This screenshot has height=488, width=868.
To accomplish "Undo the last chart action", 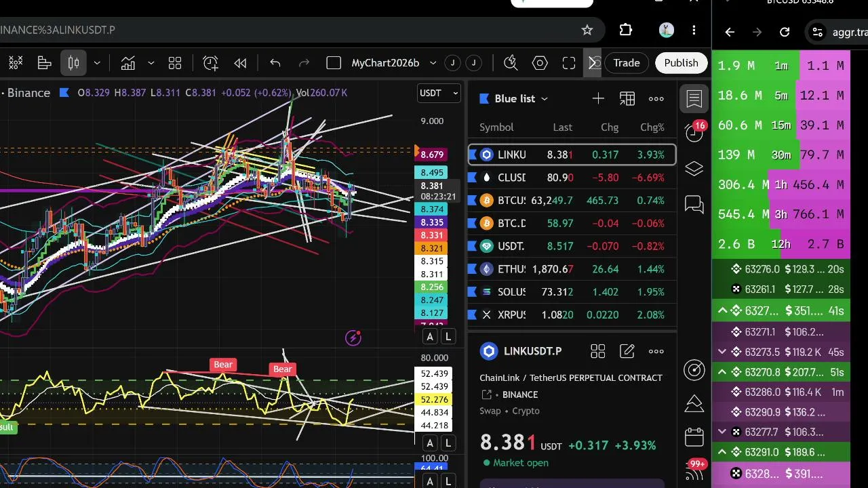I will (275, 63).
